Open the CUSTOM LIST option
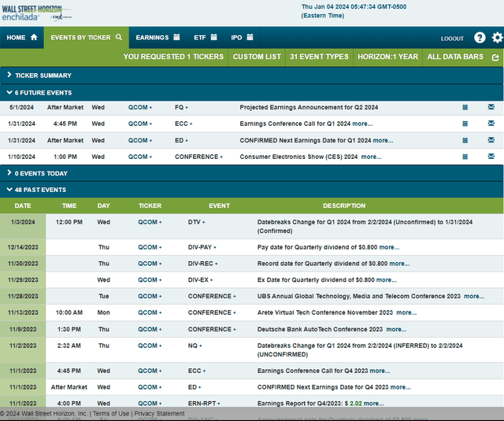 pyautogui.click(x=257, y=57)
